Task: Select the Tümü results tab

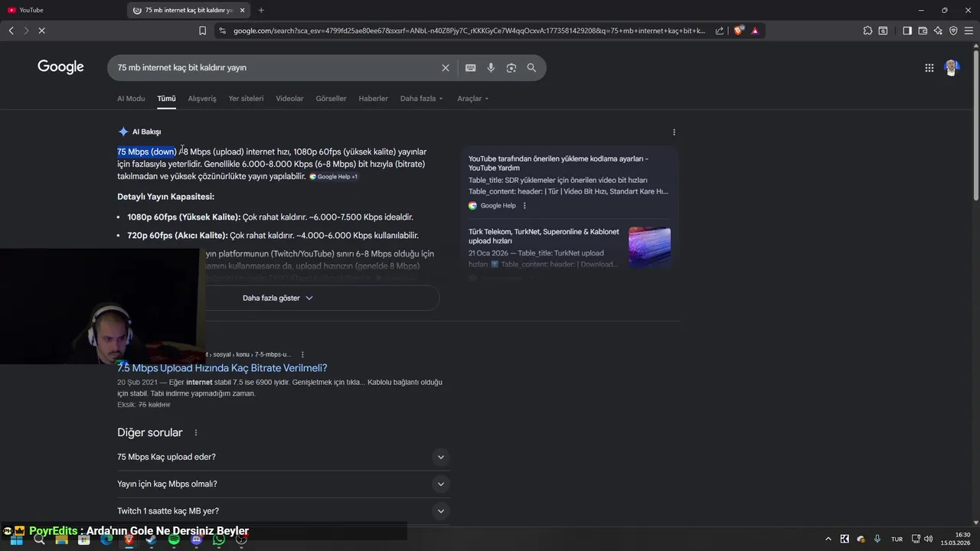Action: coord(166,98)
